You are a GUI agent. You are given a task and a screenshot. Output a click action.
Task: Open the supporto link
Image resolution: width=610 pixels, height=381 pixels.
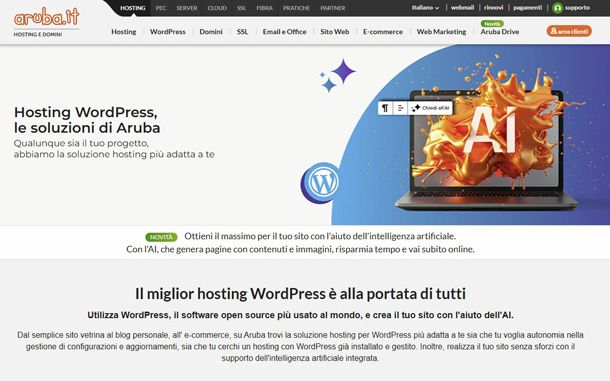(577, 7)
